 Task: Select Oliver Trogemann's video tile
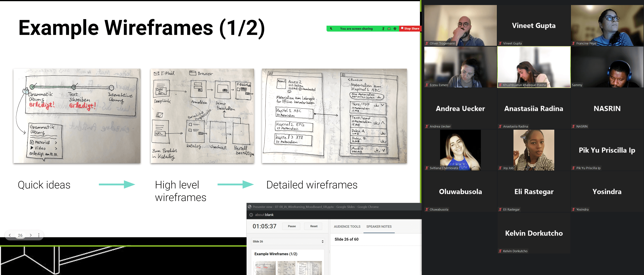(x=460, y=25)
